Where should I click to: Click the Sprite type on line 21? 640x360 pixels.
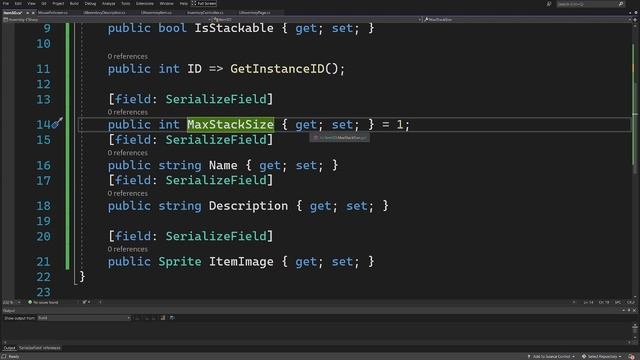point(180,262)
